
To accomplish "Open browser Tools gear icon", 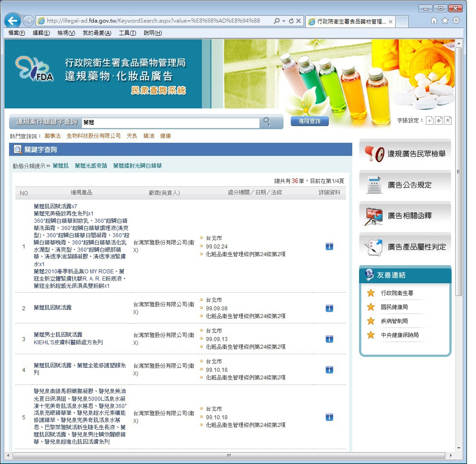I will [456, 20].
